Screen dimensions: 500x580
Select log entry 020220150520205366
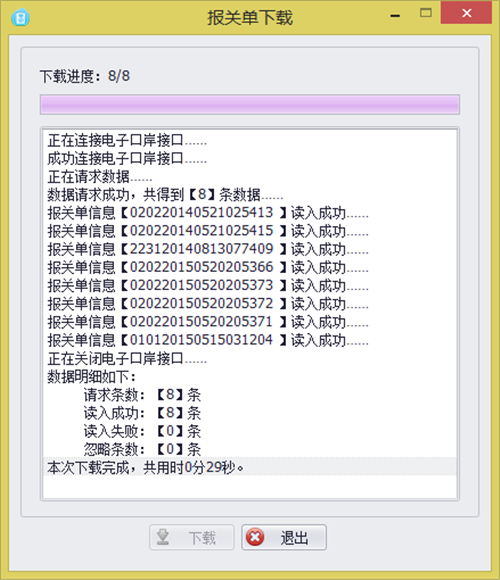[x=208, y=267]
